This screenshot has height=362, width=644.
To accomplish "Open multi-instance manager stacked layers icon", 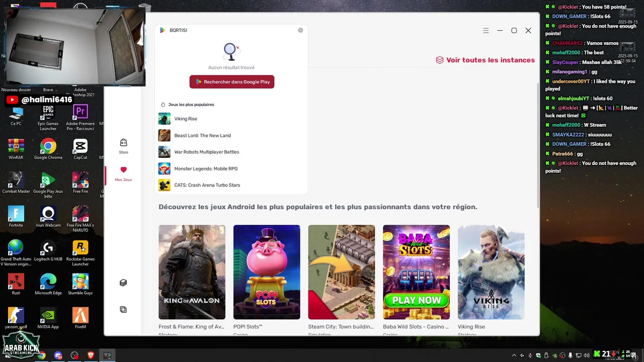I will [x=123, y=283].
